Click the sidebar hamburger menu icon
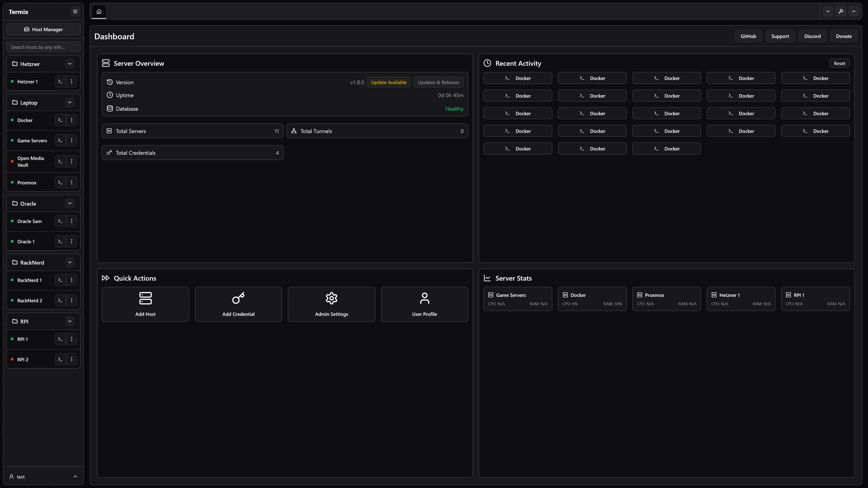The image size is (868, 488). click(75, 12)
